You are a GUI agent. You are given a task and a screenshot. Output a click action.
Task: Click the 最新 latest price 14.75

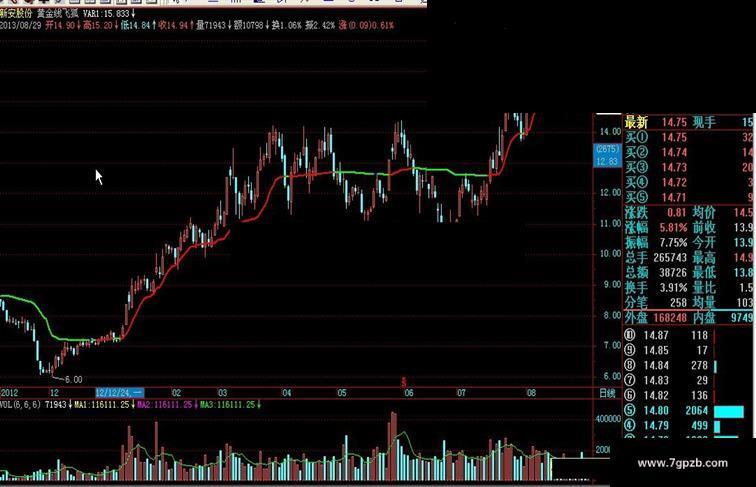(674, 122)
